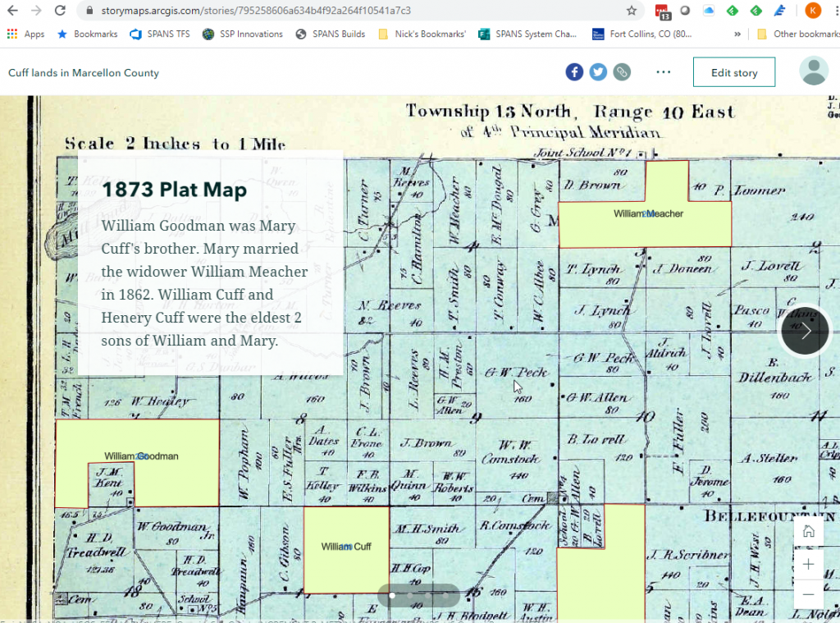Open the more options ellipsis menu
The height and width of the screenshot is (623, 840).
663,71
